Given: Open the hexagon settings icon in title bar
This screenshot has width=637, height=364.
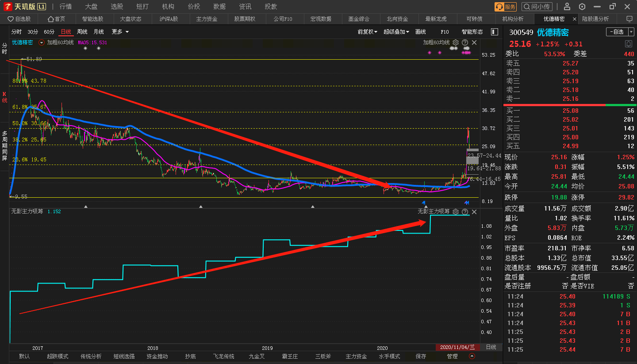Looking at the screenshot, I should [x=582, y=7].
